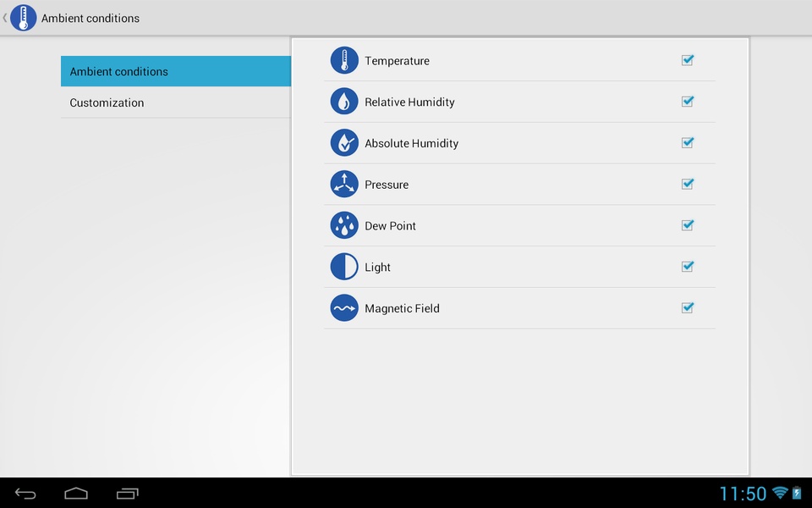Tap the back chevron in header

5,18
